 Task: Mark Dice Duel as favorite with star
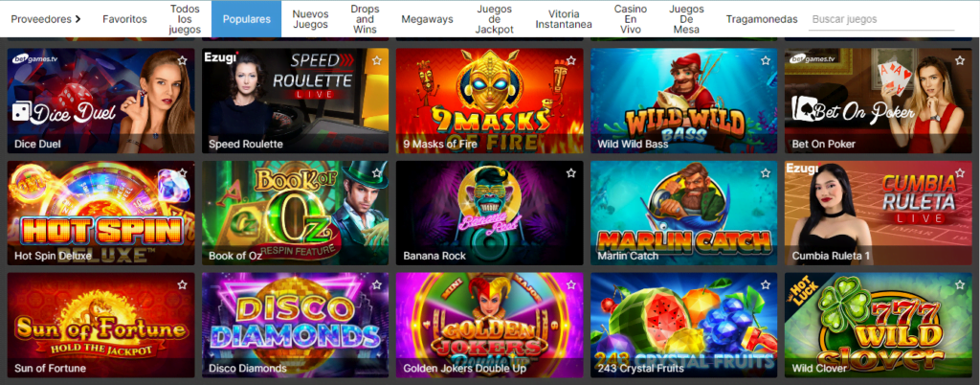coord(182,60)
